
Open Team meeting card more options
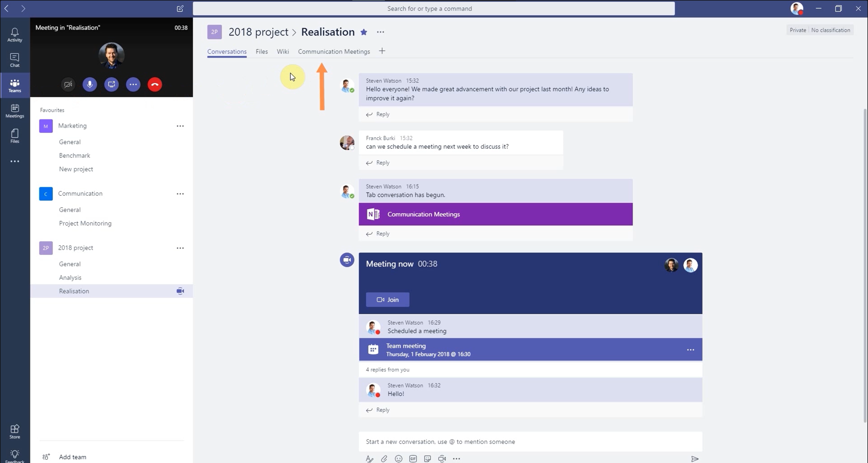pos(690,350)
